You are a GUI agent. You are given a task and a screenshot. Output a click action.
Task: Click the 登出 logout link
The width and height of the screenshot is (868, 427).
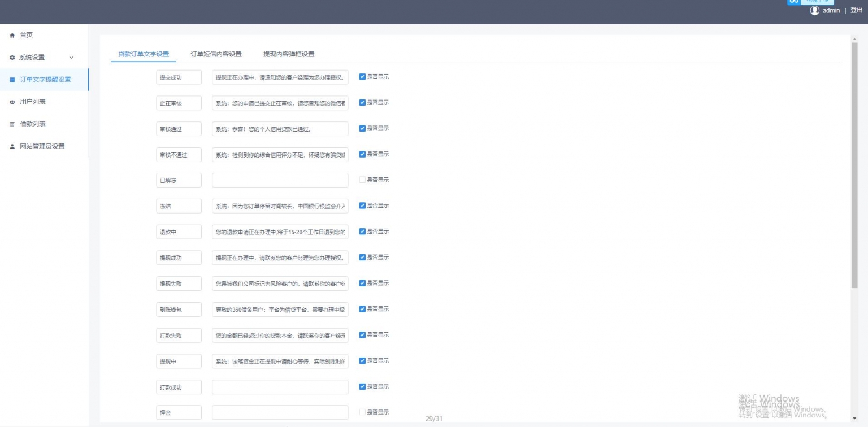856,11
